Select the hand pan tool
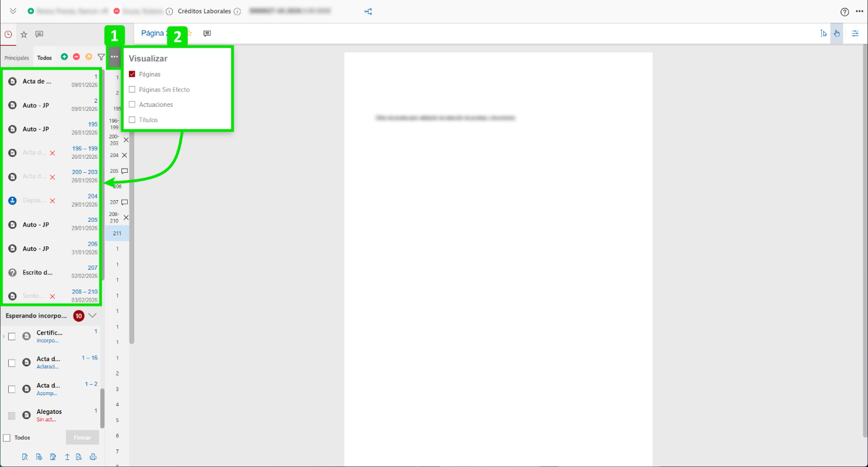 tap(836, 33)
